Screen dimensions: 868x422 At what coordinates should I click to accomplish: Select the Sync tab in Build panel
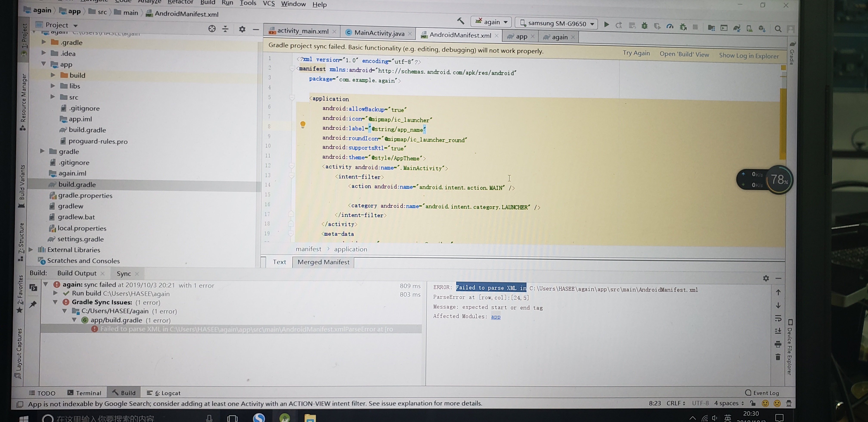(124, 273)
